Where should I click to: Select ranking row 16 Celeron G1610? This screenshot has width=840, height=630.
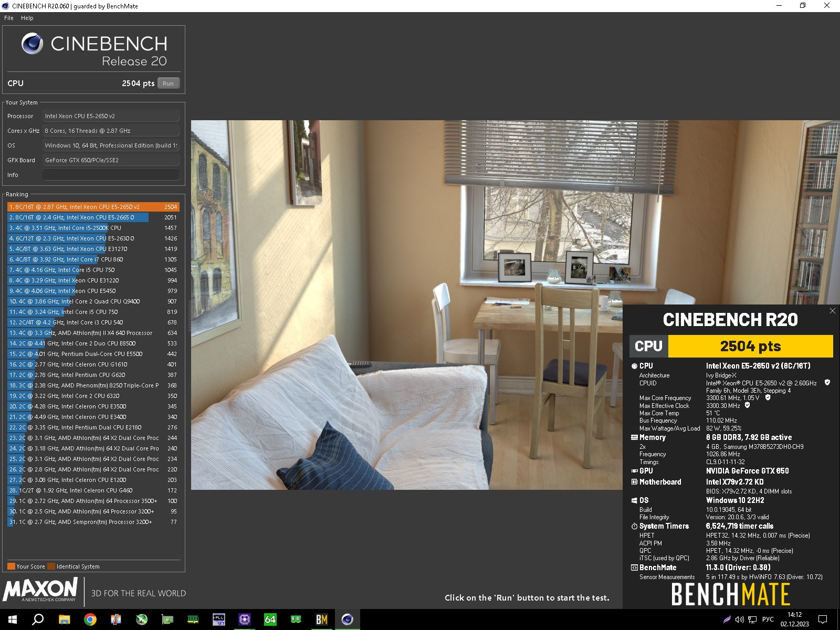pos(93,364)
